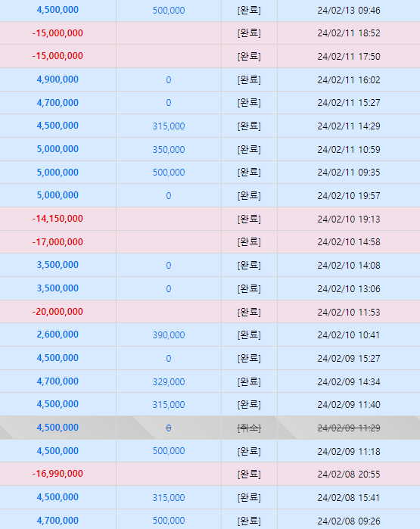Click timestamp 24/02/10 13:06
The image size is (420, 529).
(x=349, y=289)
